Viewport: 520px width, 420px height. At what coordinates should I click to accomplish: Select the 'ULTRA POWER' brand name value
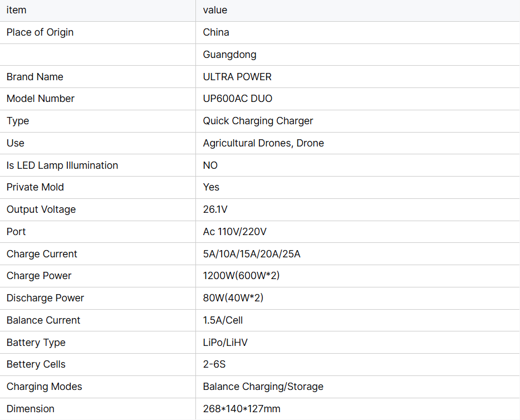click(237, 77)
